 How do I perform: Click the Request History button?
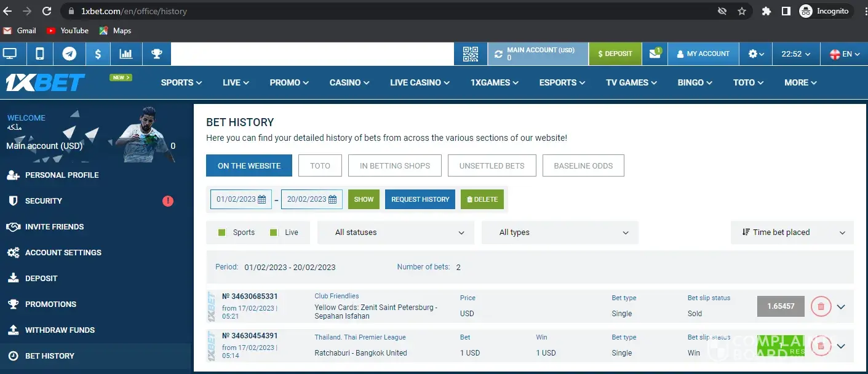click(420, 199)
